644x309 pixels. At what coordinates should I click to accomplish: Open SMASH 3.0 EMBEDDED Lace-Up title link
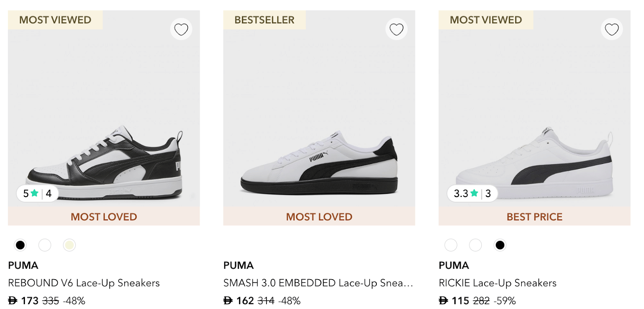pyautogui.click(x=318, y=283)
